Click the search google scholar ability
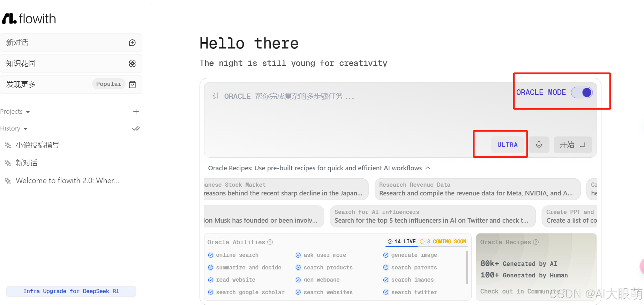 (246, 292)
